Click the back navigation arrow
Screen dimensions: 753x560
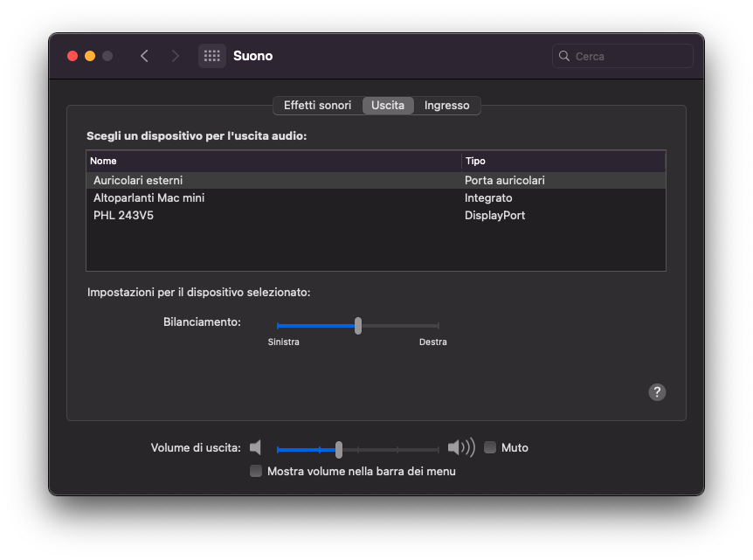click(x=144, y=56)
